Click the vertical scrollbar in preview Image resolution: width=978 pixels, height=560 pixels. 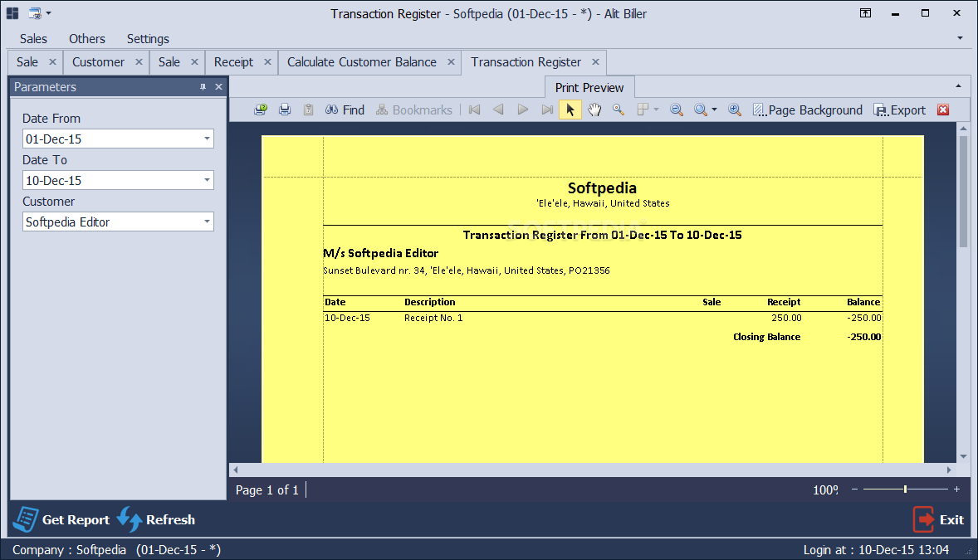click(x=964, y=190)
